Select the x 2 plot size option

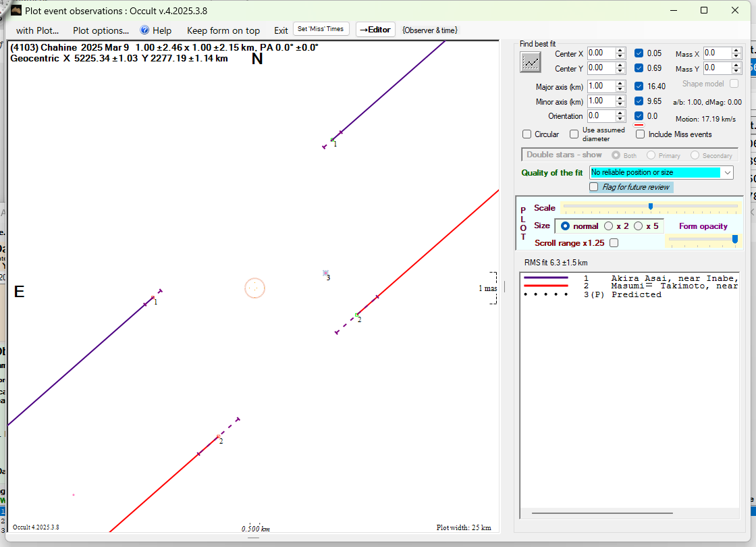(608, 226)
